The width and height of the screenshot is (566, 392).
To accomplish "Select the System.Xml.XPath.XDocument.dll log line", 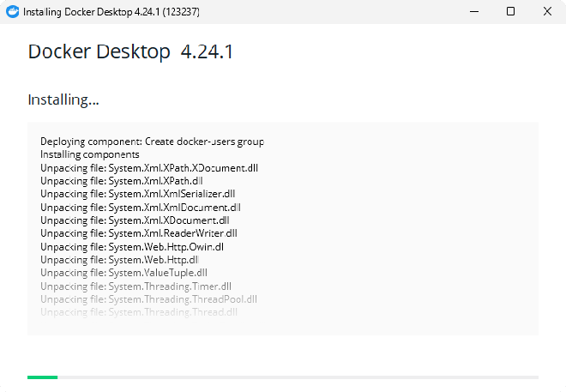I will (x=149, y=168).
